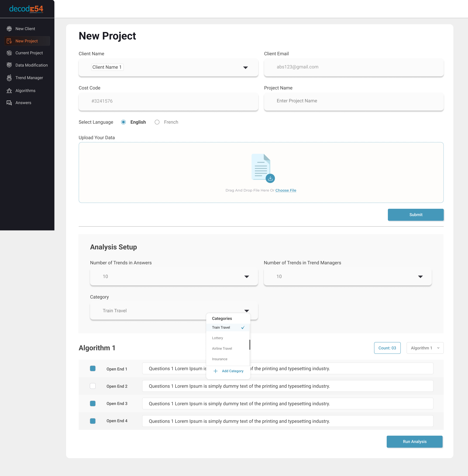Click the Current Project sidebar icon
The width and height of the screenshot is (468, 476).
pyautogui.click(x=9, y=53)
